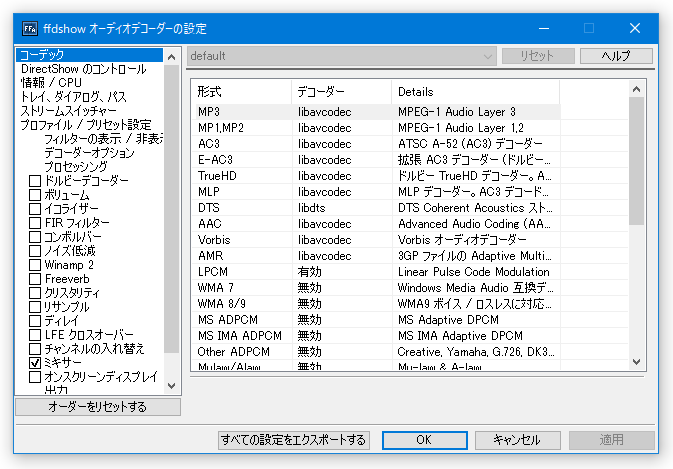Click the sidebar scroll down arrow
Viewport: 673px width, 469px height.
[172, 385]
